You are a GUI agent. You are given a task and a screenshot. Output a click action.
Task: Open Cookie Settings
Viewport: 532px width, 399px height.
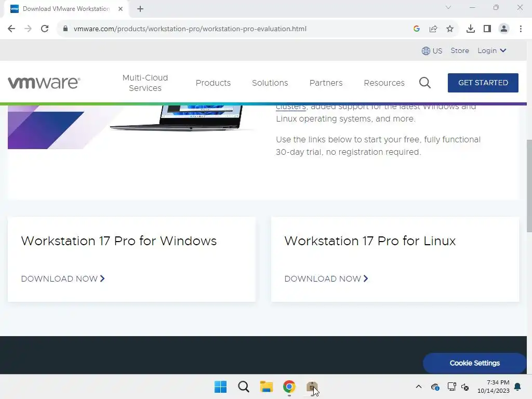[x=474, y=363]
